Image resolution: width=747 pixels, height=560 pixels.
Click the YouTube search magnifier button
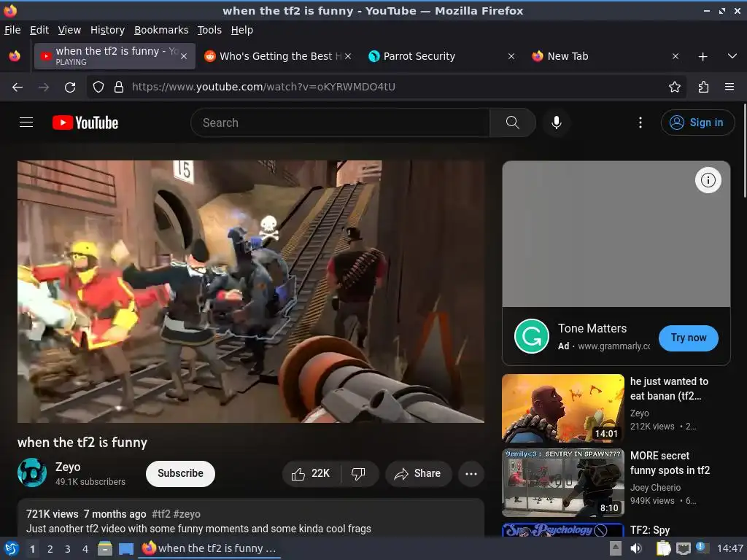[513, 122]
